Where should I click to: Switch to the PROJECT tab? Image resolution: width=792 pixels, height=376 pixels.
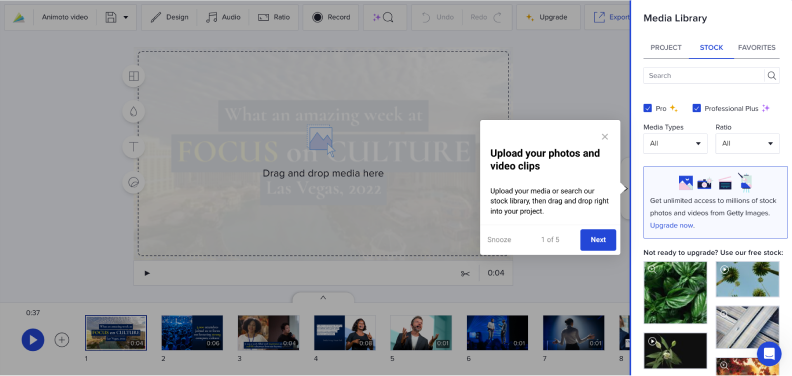click(666, 48)
